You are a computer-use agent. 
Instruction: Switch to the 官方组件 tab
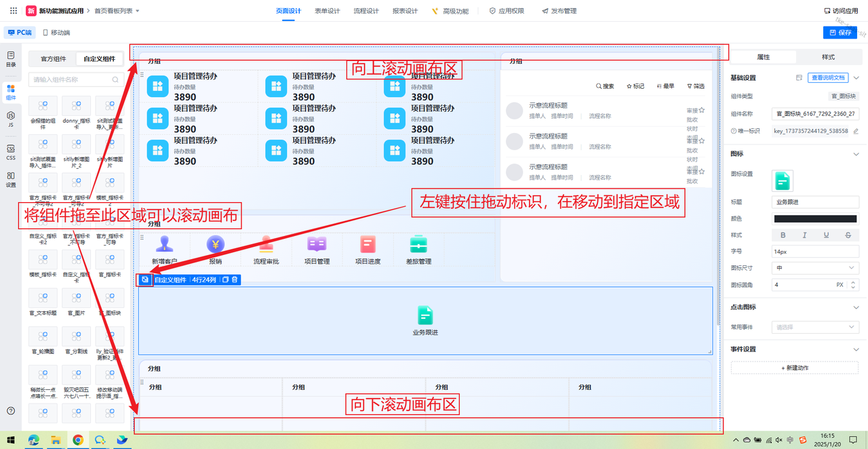point(53,59)
